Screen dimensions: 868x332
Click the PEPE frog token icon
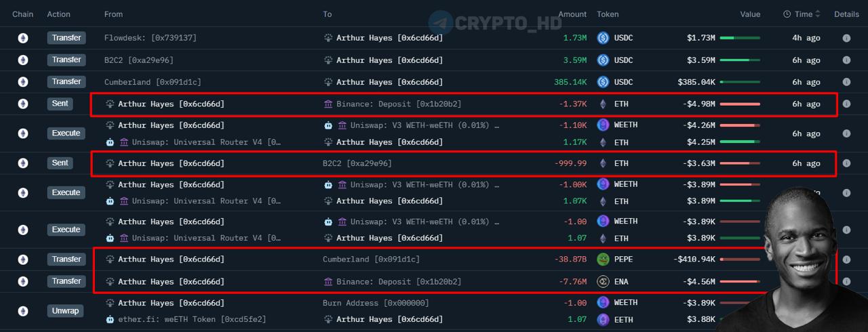pos(603,260)
